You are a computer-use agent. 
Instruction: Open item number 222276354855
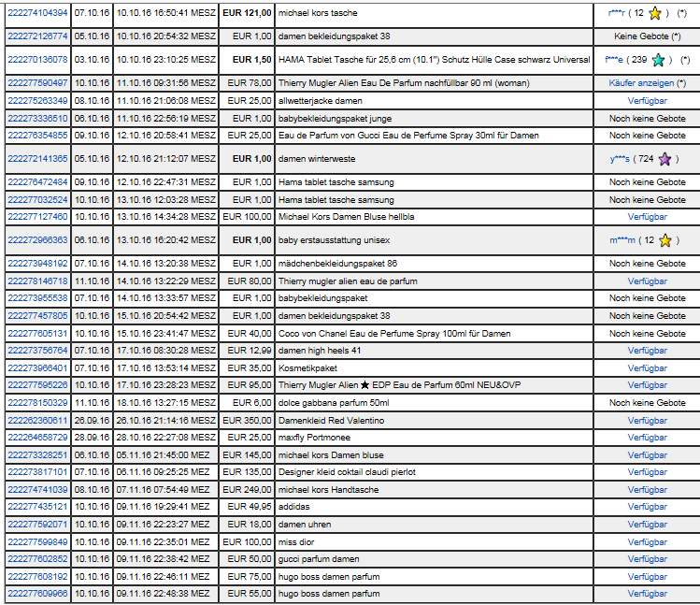click(x=37, y=136)
